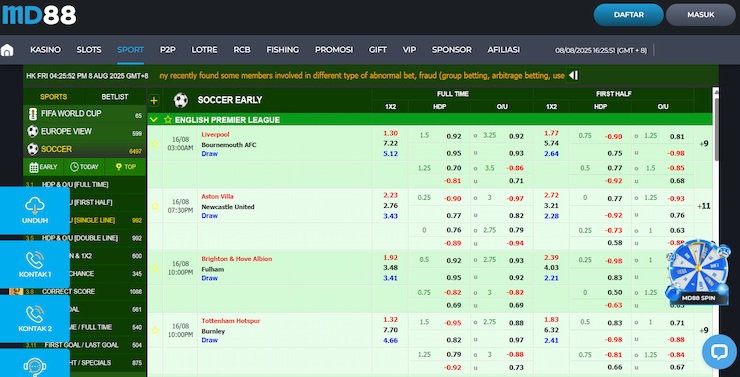740x377 pixels.
Task: Click the ticker pause/collapse arrow icon
Action: pyautogui.click(x=572, y=75)
